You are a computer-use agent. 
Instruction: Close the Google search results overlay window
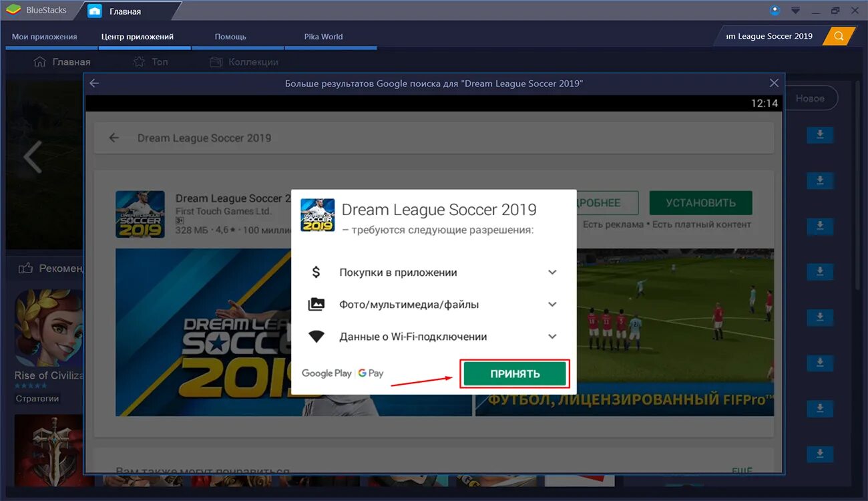(x=774, y=83)
